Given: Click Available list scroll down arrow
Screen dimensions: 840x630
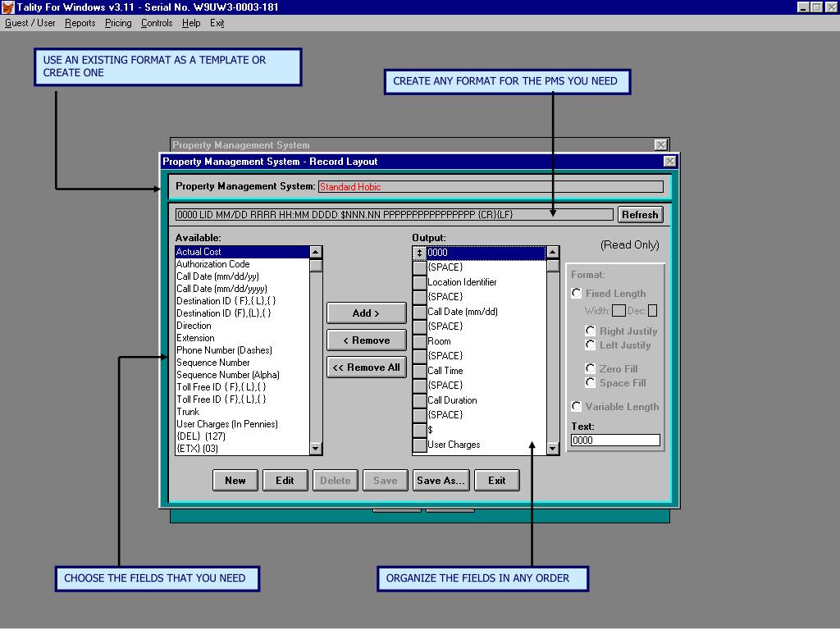Looking at the screenshot, I should tap(316, 449).
